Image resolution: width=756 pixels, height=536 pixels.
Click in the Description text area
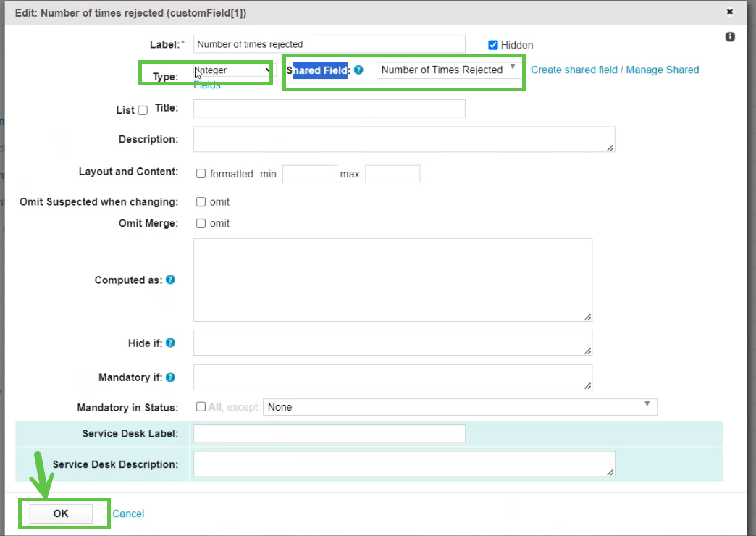coord(403,139)
